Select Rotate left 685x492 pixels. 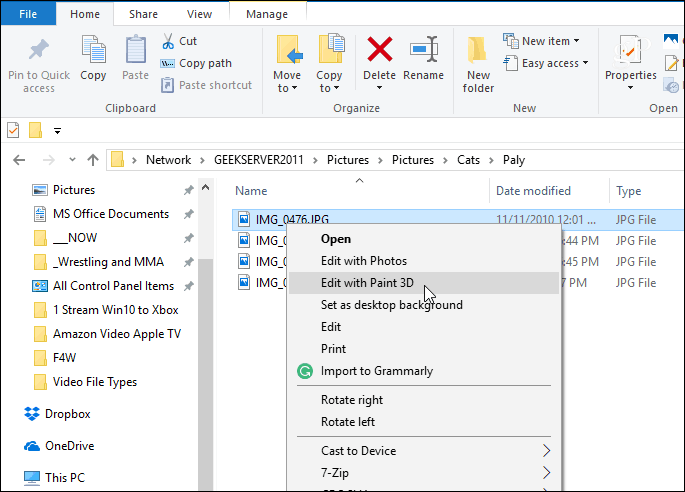(424, 422)
